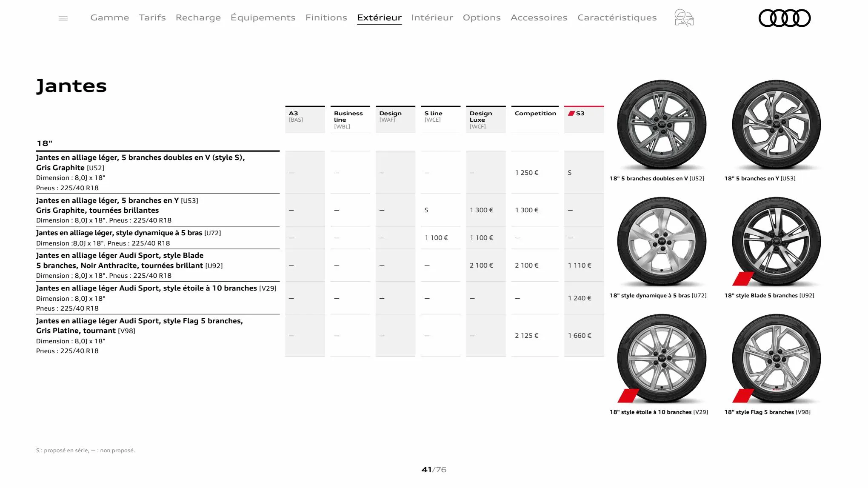Click the 1 300 € Design Luxe price
868x488 pixels.
tap(482, 210)
